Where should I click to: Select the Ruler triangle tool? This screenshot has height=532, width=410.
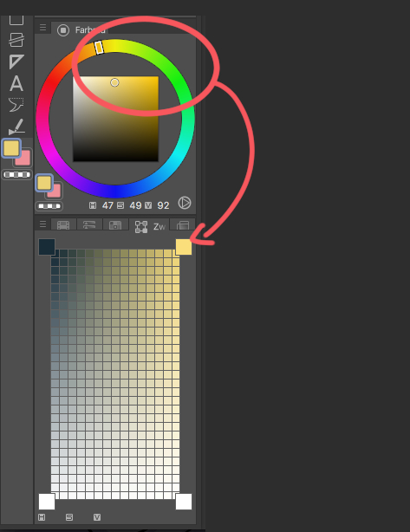pos(16,62)
